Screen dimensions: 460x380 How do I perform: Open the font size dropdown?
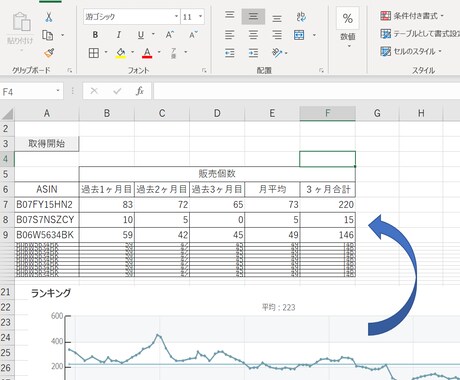click(x=200, y=16)
